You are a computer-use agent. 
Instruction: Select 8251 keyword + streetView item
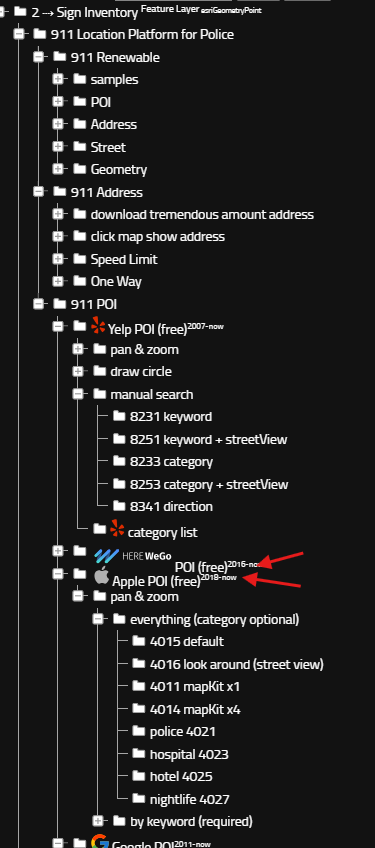[x=208, y=439]
